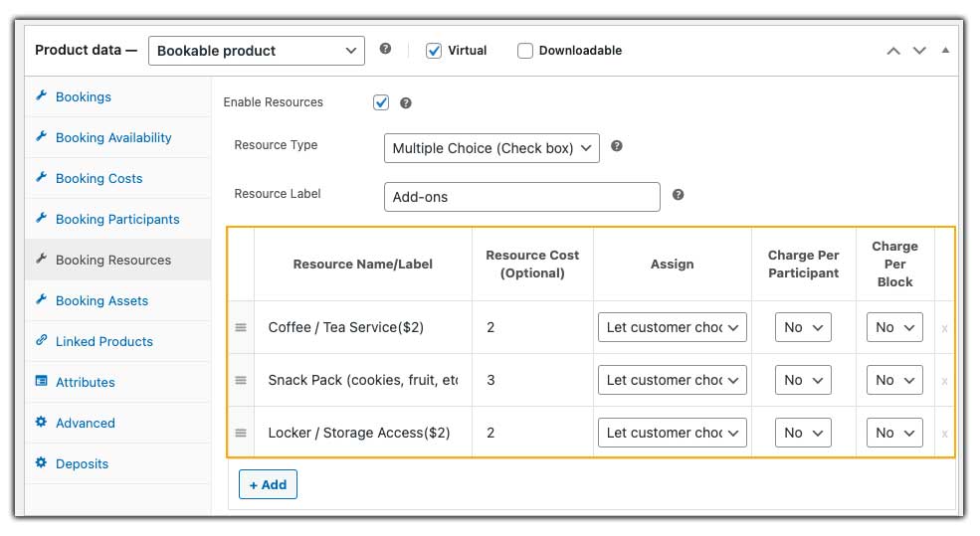Click drag handle of Snack Pack row
The width and height of the screenshot is (980, 536).
[x=241, y=380]
